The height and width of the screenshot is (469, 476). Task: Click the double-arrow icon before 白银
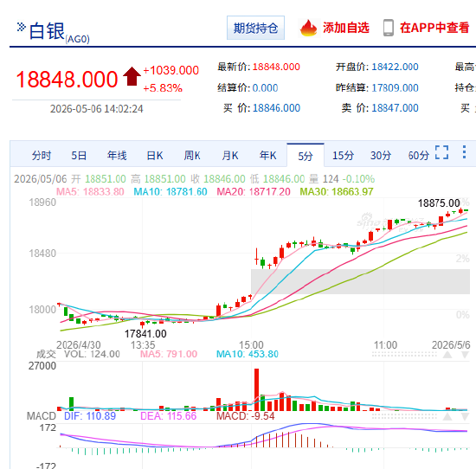click(21, 27)
